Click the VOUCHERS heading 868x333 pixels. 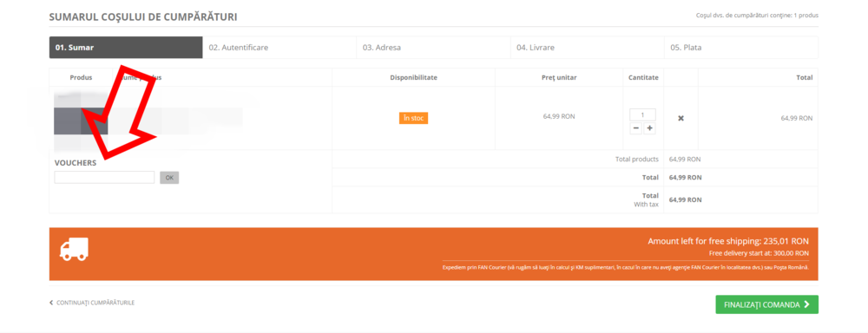click(x=76, y=163)
